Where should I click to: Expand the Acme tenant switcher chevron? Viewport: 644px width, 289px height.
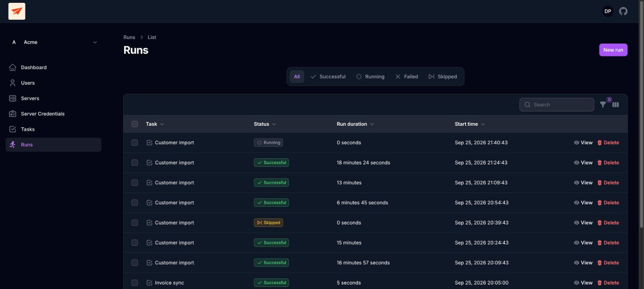coord(95,42)
